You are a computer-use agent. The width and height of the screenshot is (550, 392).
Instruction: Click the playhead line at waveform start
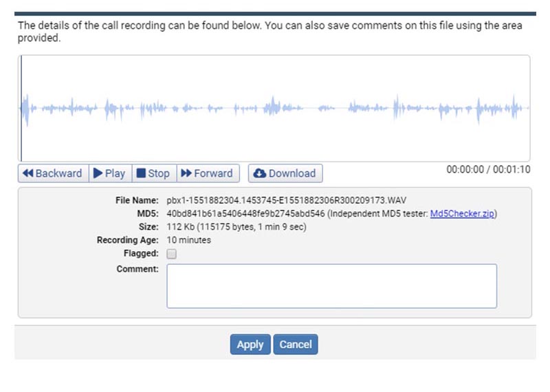(21, 108)
